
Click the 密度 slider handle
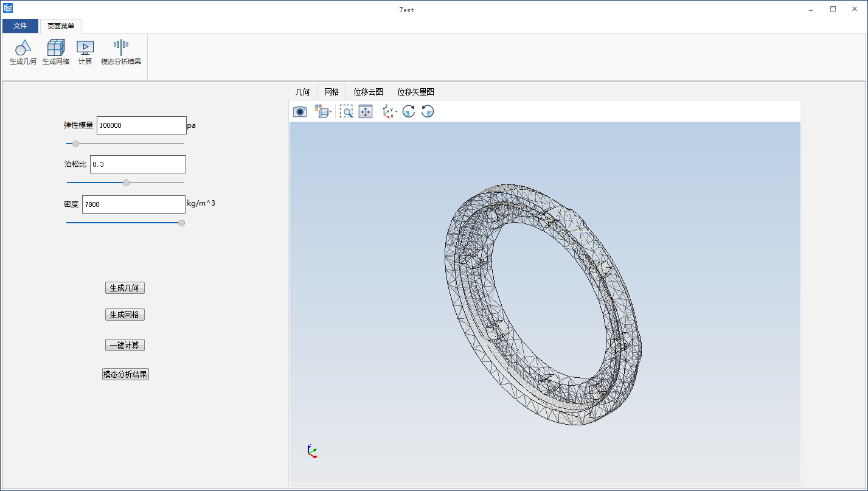coord(181,223)
